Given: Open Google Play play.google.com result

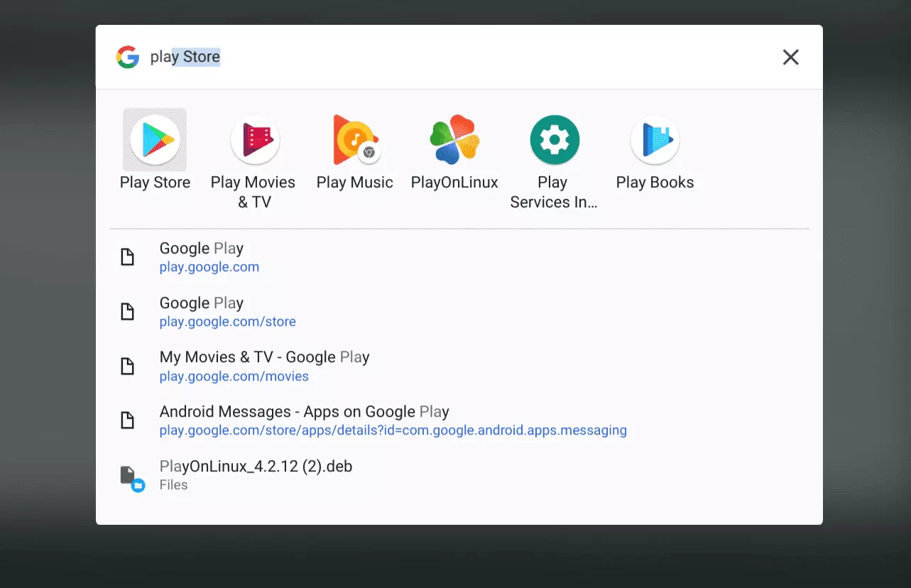Looking at the screenshot, I should [x=202, y=257].
